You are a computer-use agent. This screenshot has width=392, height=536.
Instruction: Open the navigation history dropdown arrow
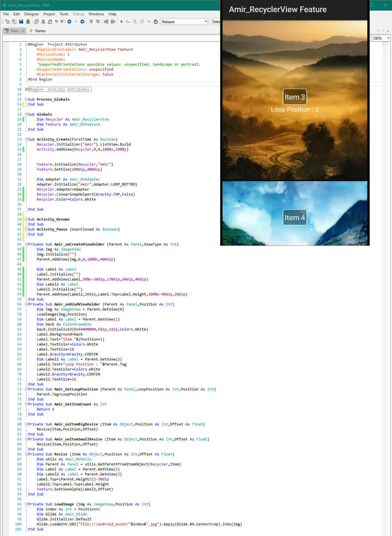point(76,22)
